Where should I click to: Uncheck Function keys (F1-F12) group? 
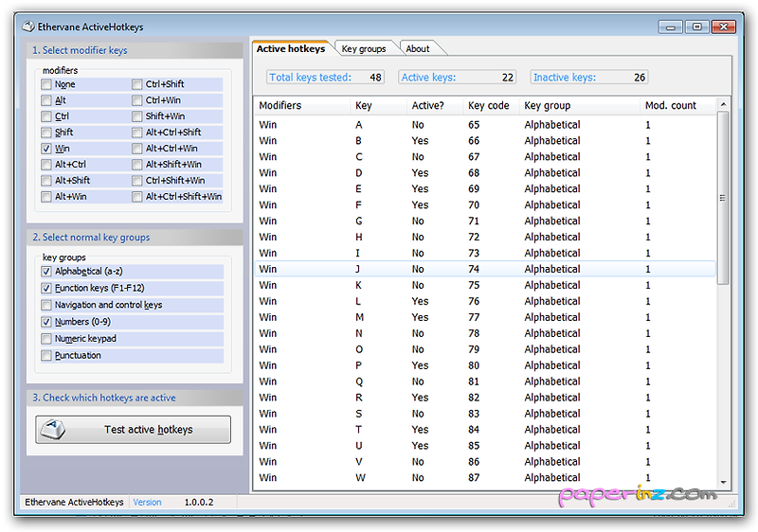click(x=46, y=288)
